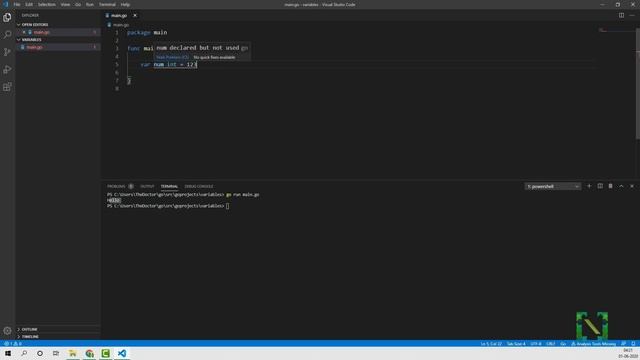Click the editor minimap
Viewport: 640px width, 360px height.
tap(616, 31)
